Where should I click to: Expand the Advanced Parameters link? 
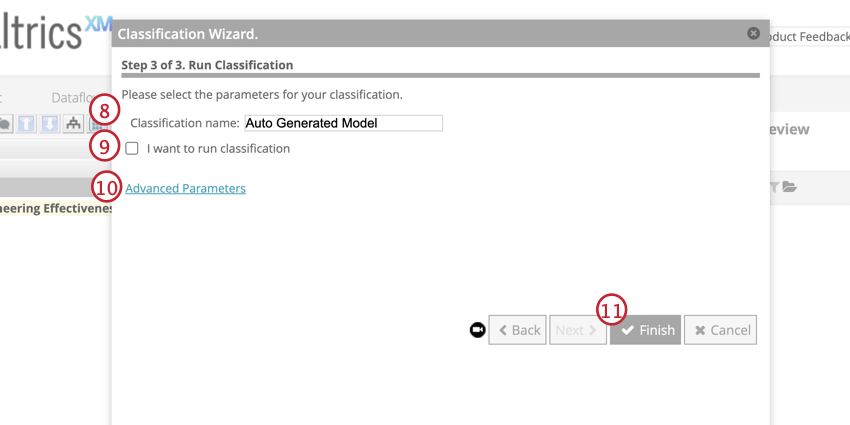click(185, 188)
